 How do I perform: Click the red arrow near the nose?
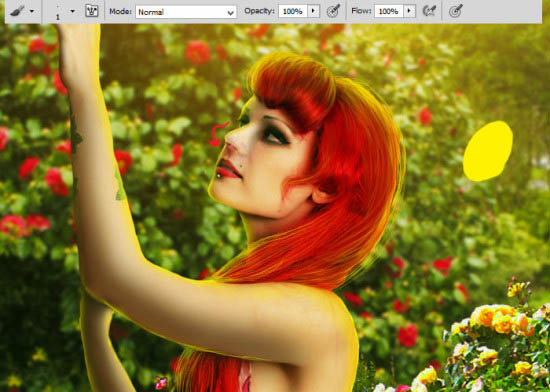(x=219, y=134)
